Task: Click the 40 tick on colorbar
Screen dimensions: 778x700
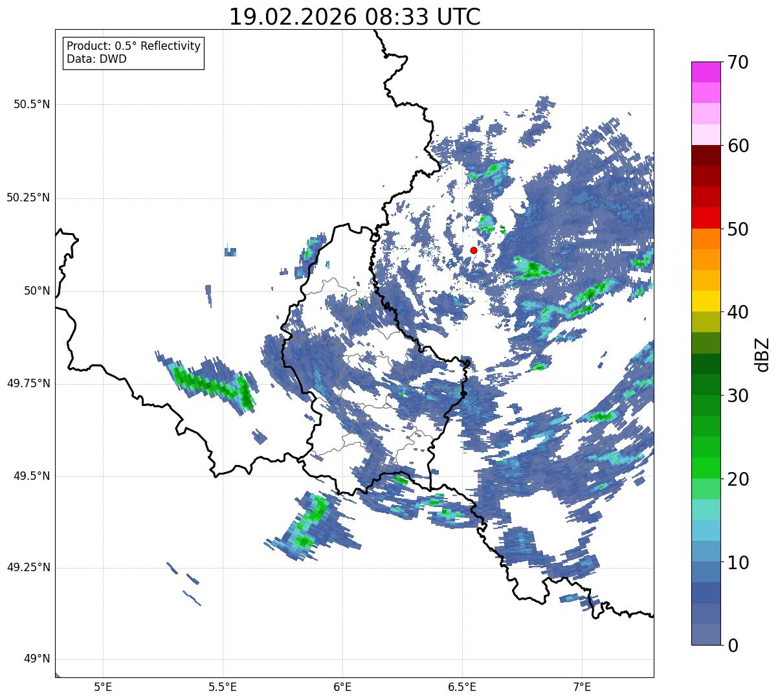Action: [x=738, y=312]
